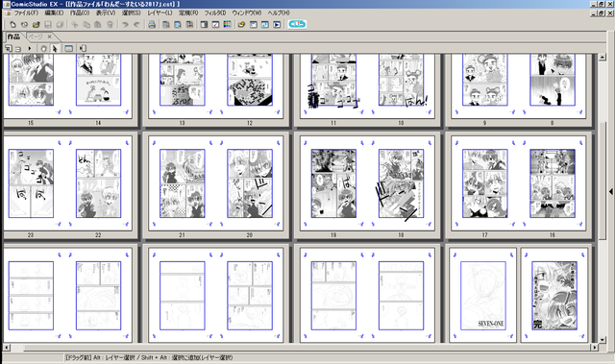
Task: Click the vertical scrollbar down arrow
Action: point(603,340)
